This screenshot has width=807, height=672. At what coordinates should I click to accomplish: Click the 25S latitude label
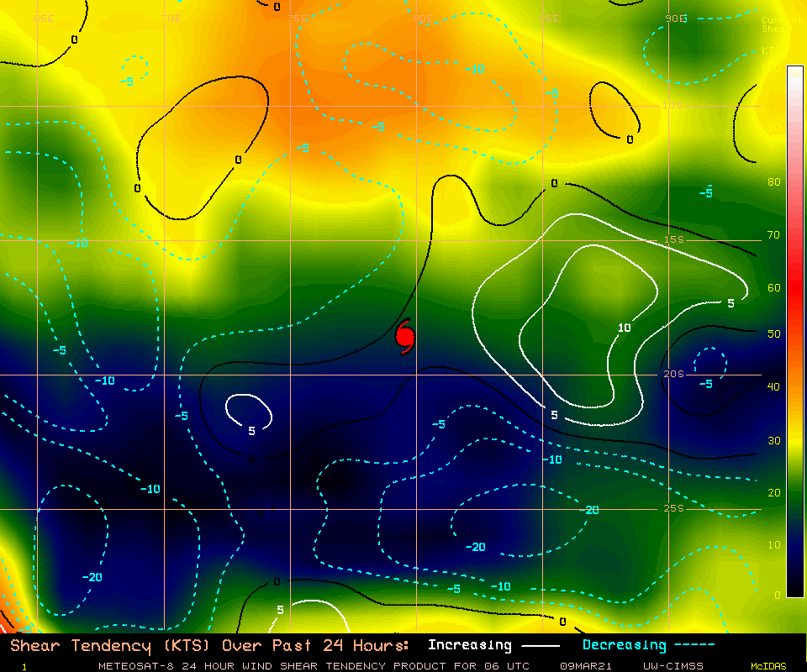pos(673,508)
